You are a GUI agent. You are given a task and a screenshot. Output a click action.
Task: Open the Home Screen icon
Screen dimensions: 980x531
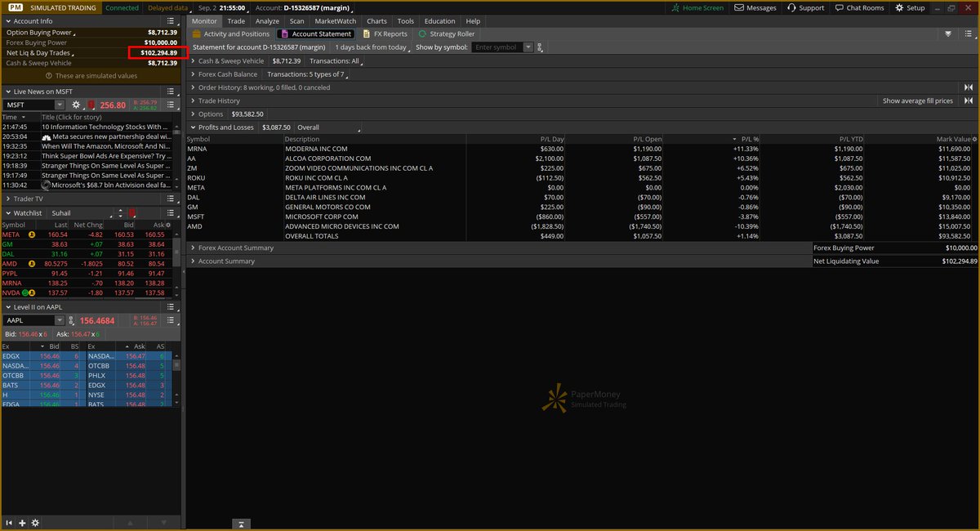pyautogui.click(x=675, y=7)
